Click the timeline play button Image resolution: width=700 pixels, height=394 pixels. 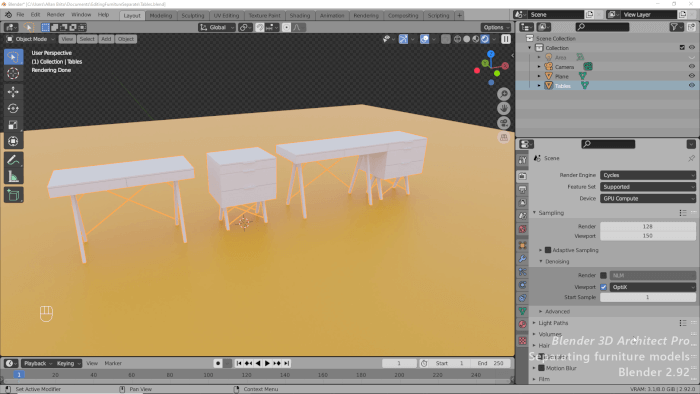coord(267,363)
